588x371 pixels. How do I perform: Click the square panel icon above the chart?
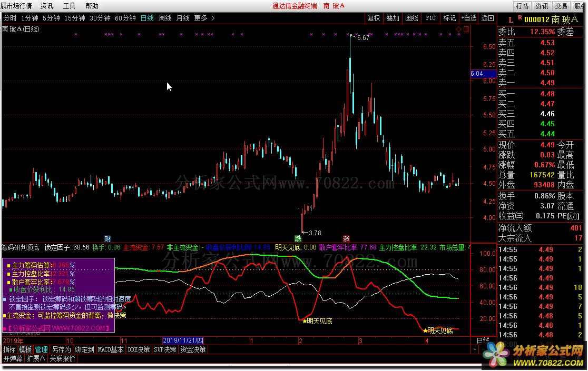pos(466,29)
